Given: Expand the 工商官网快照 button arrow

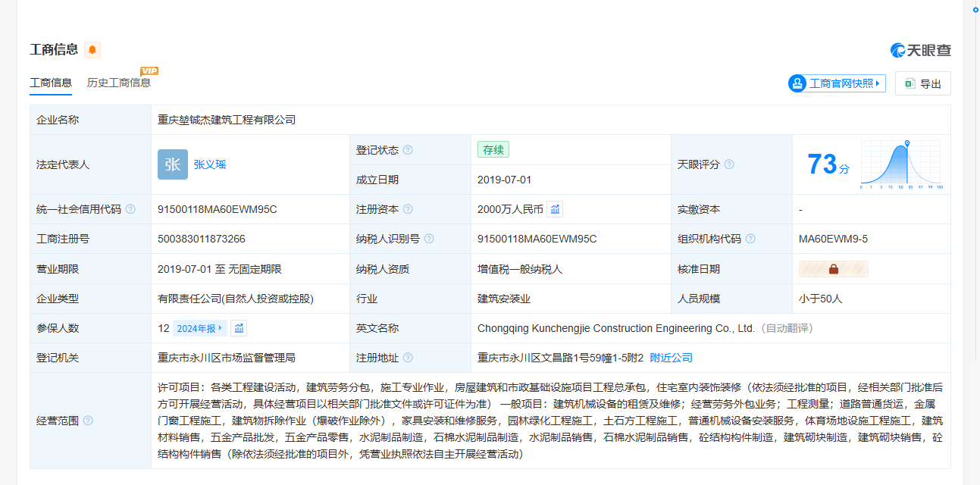Looking at the screenshot, I should pyautogui.click(x=878, y=84).
